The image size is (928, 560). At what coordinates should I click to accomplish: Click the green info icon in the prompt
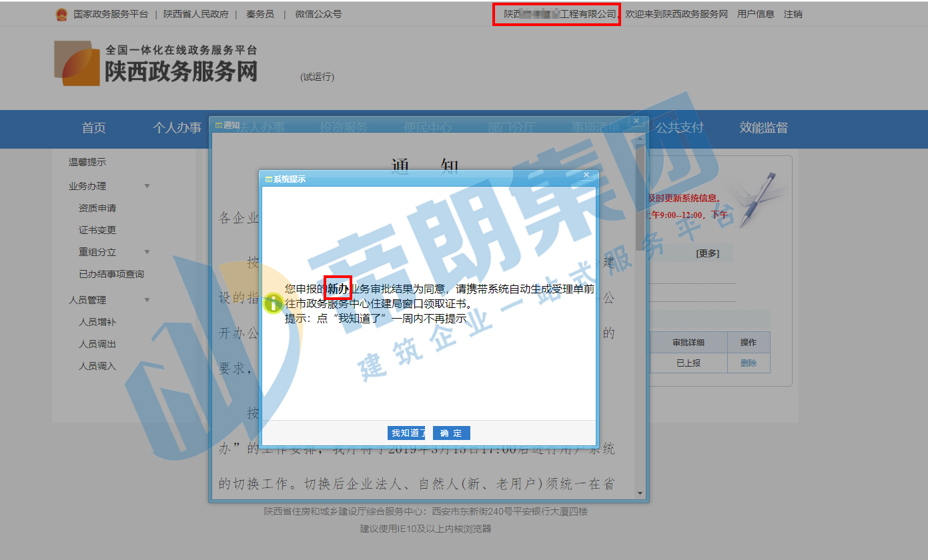pyautogui.click(x=273, y=303)
